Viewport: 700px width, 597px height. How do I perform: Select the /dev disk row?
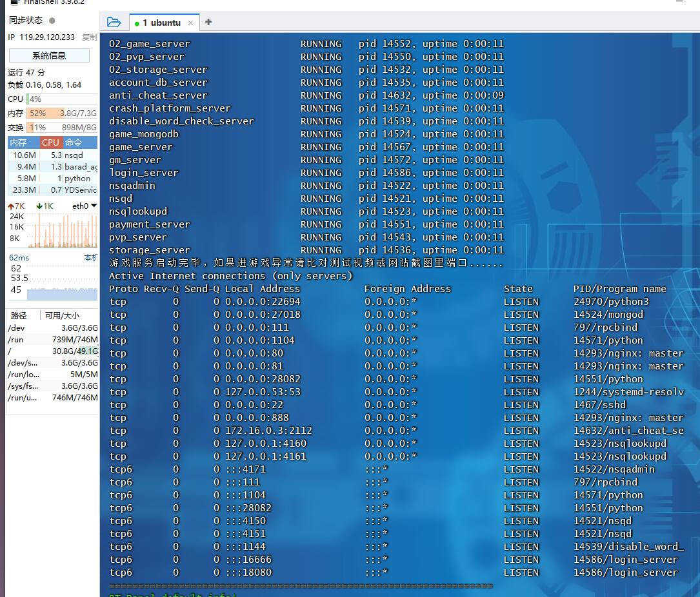tap(53, 328)
